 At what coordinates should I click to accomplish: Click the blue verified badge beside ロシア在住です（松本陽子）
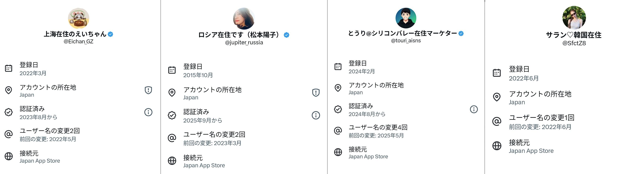click(286, 35)
